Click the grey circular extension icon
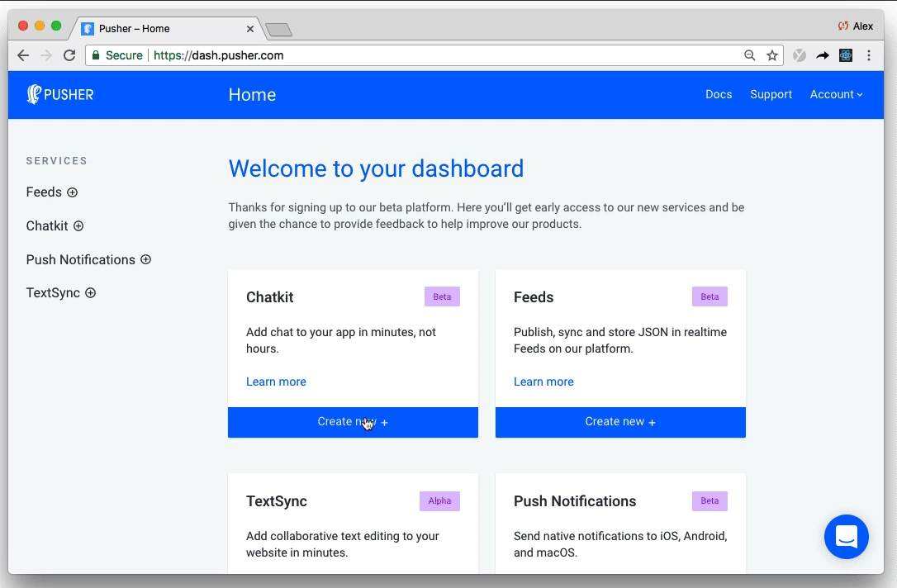The image size is (897, 588). pos(800,55)
